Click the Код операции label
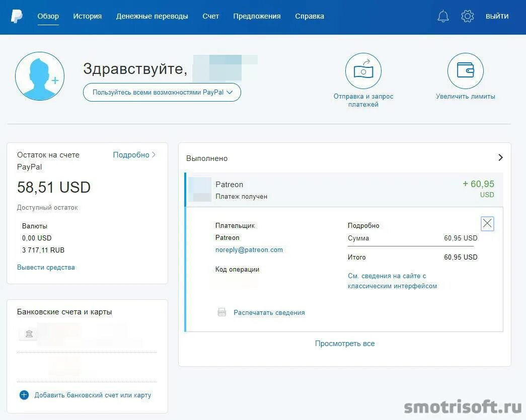Image resolution: width=526 pixels, height=420 pixels. point(237,269)
